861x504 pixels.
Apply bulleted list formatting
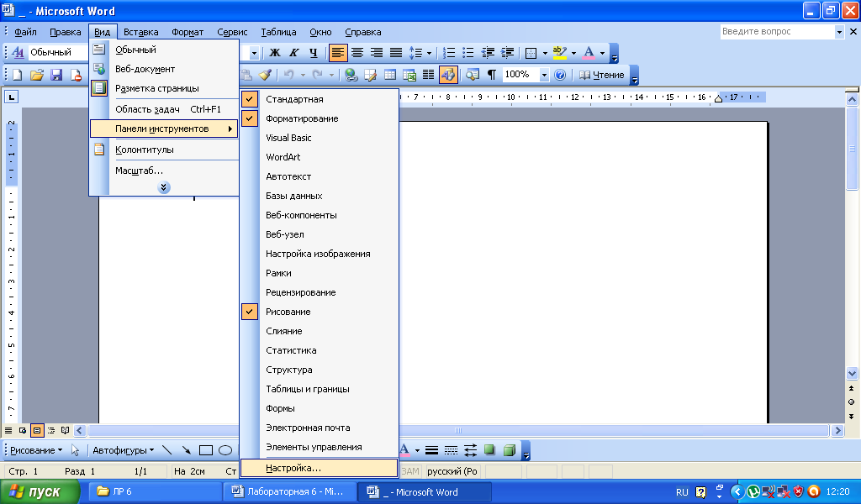468,53
